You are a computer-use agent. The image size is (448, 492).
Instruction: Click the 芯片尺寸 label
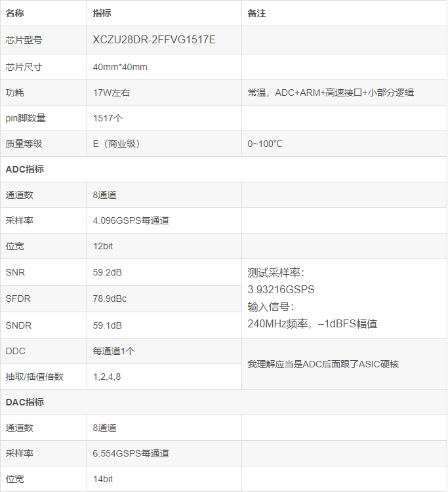(x=24, y=67)
